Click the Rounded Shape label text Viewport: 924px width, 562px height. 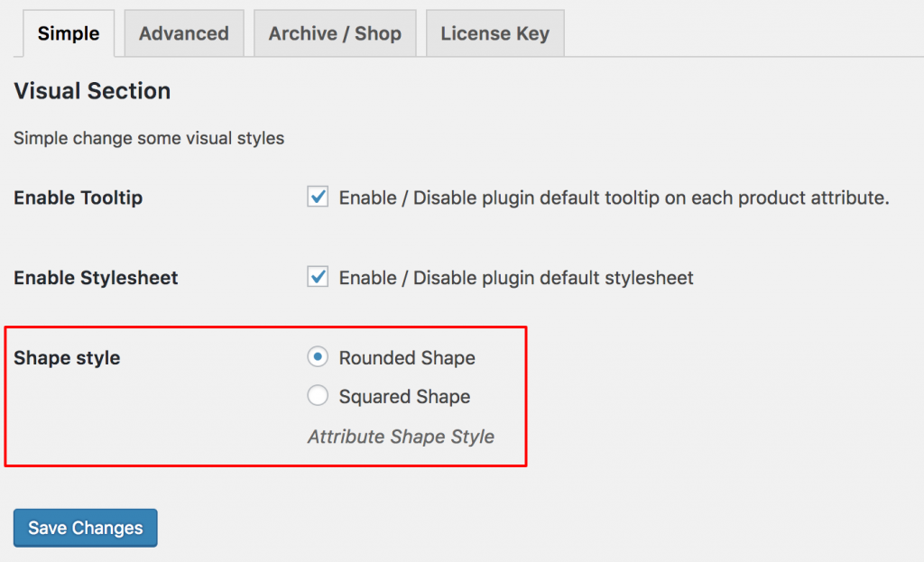(x=406, y=357)
